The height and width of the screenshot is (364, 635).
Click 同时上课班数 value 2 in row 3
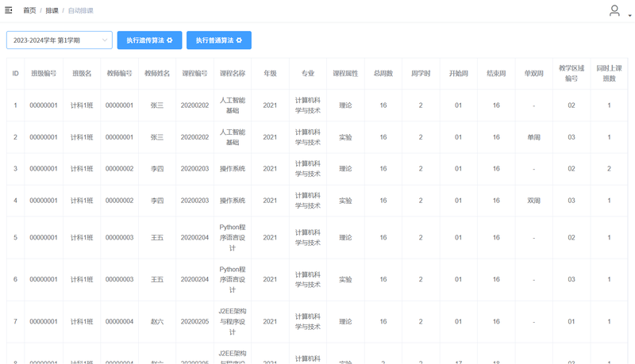tap(609, 169)
